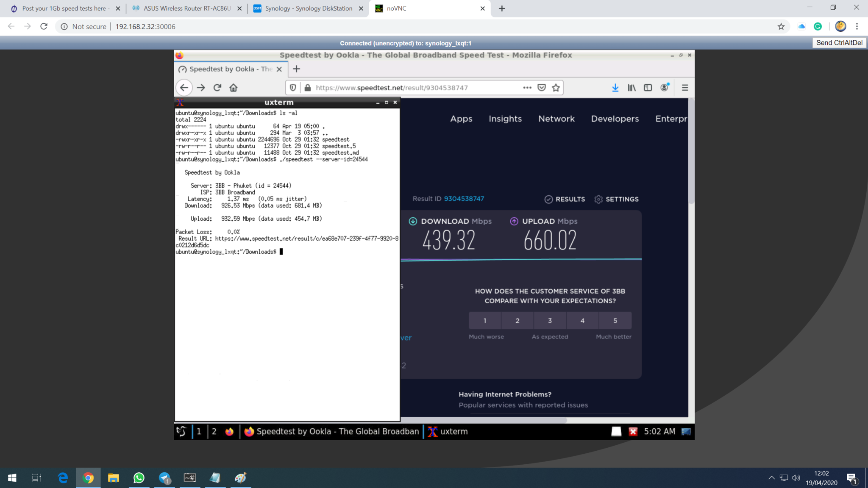Reload the Speedtest page in Firefox
The image size is (868, 488).
217,88
